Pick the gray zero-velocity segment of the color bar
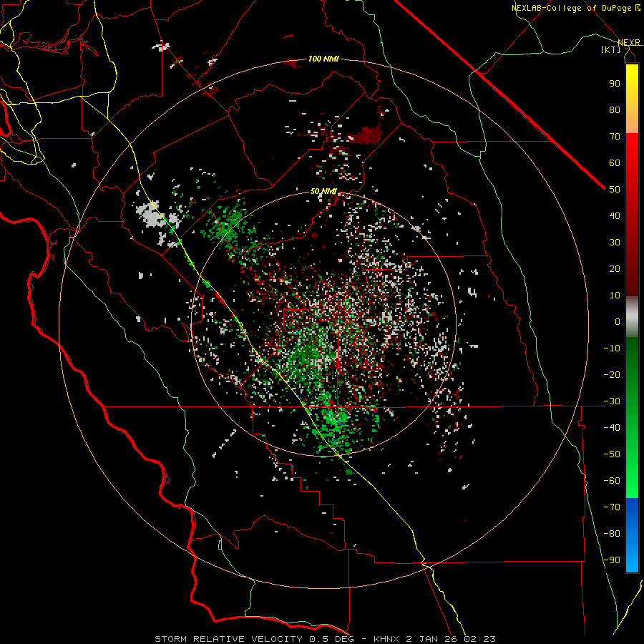The height and width of the screenshot is (644, 644). coord(632,317)
